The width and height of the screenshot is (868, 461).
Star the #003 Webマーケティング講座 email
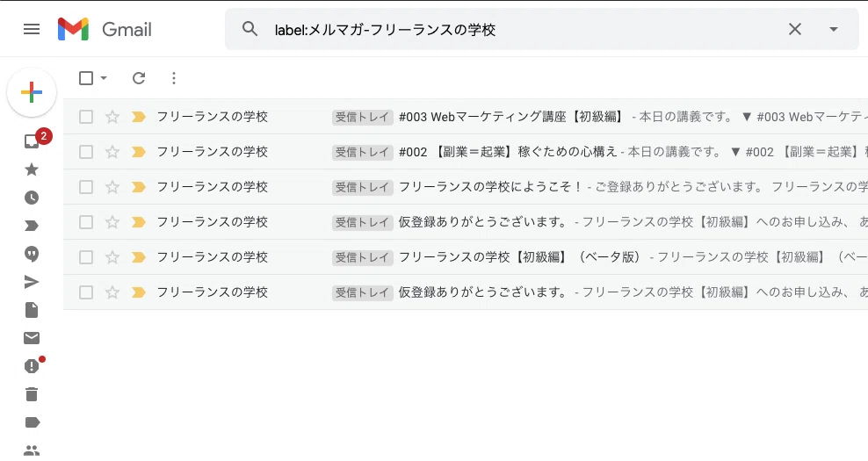(112, 117)
